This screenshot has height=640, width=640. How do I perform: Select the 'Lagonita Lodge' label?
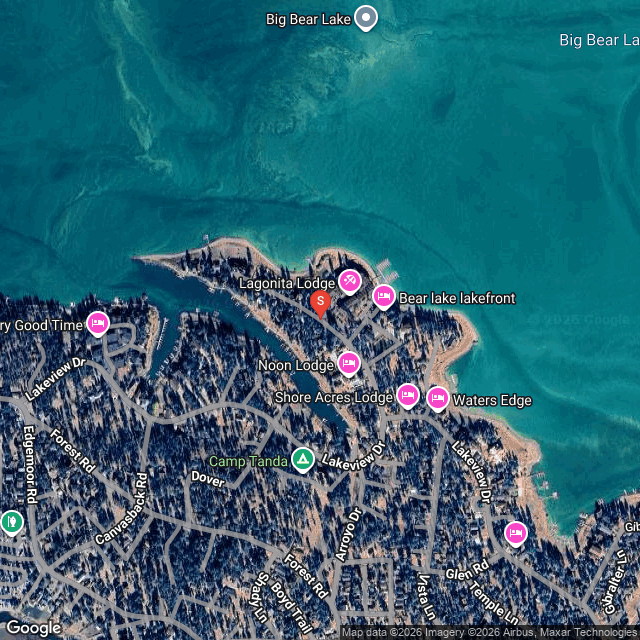coord(287,283)
